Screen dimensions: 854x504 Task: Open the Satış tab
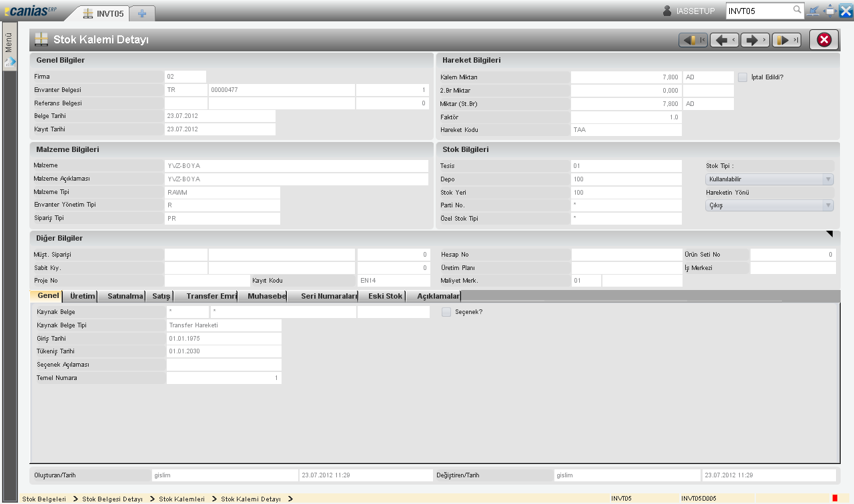click(161, 296)
